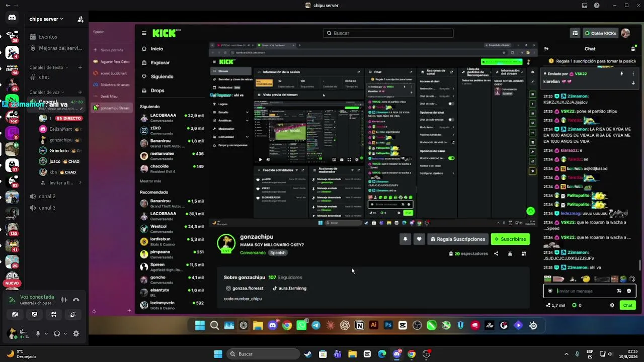Open Discord user settings gear
This screenshot has height=362, width=644.
click(76, 333)
